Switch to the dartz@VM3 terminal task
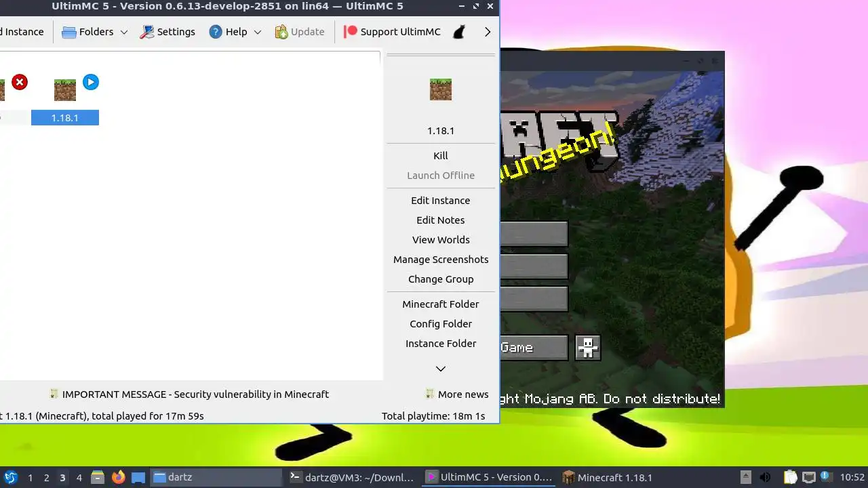This screenshot has height=488, width=868. pyautogui.click(x=352, y=477)
